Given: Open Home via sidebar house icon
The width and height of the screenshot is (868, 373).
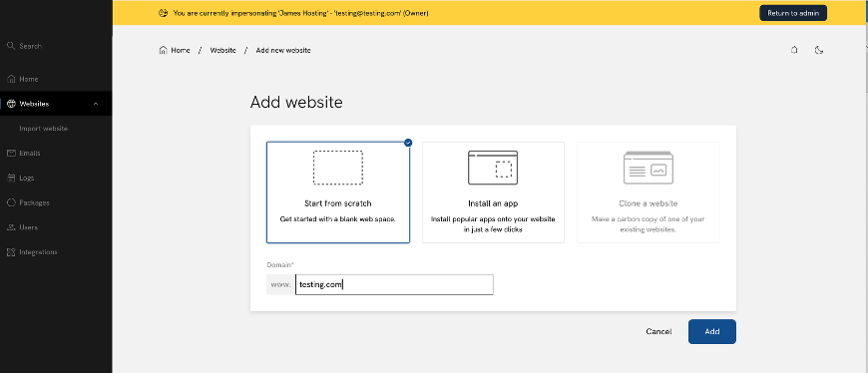Looking at the screenshot, I should pyautogui.click(x=11, y=79).
